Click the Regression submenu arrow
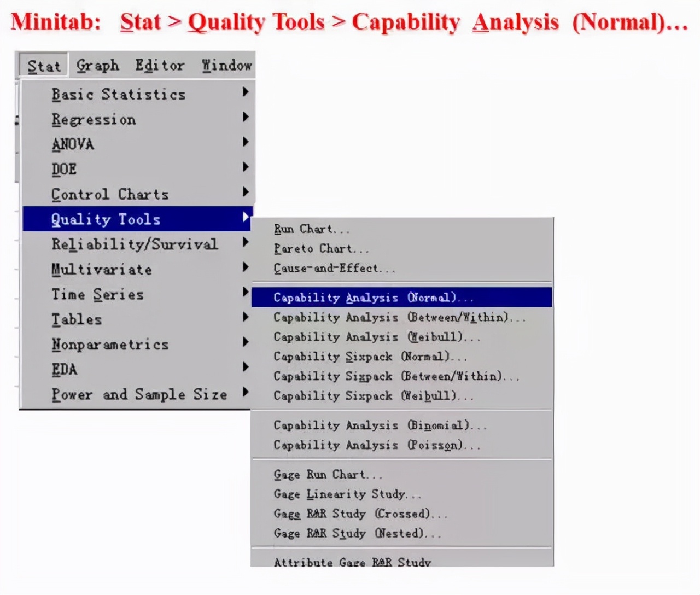Image resolution: width=700 pixels, height=595 pixels. [x=246, y=117]
